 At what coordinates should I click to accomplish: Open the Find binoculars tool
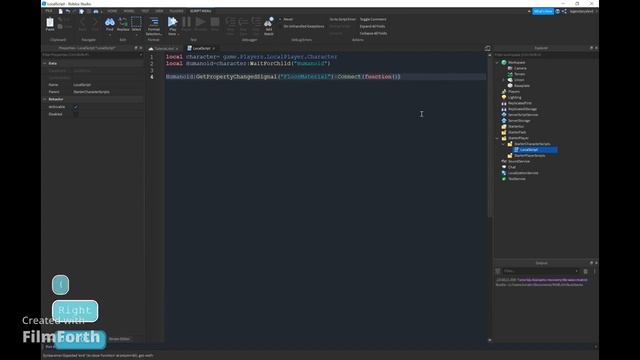coord(109,22)
